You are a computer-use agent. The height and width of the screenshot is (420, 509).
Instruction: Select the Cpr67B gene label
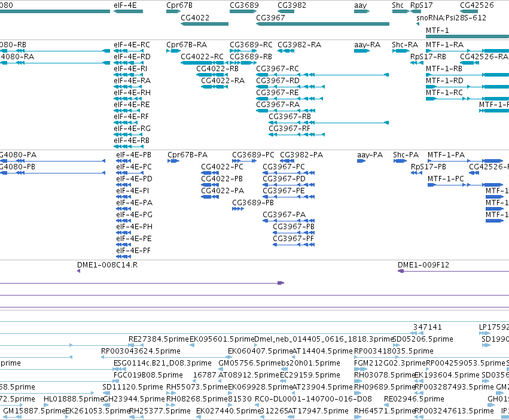179,5
